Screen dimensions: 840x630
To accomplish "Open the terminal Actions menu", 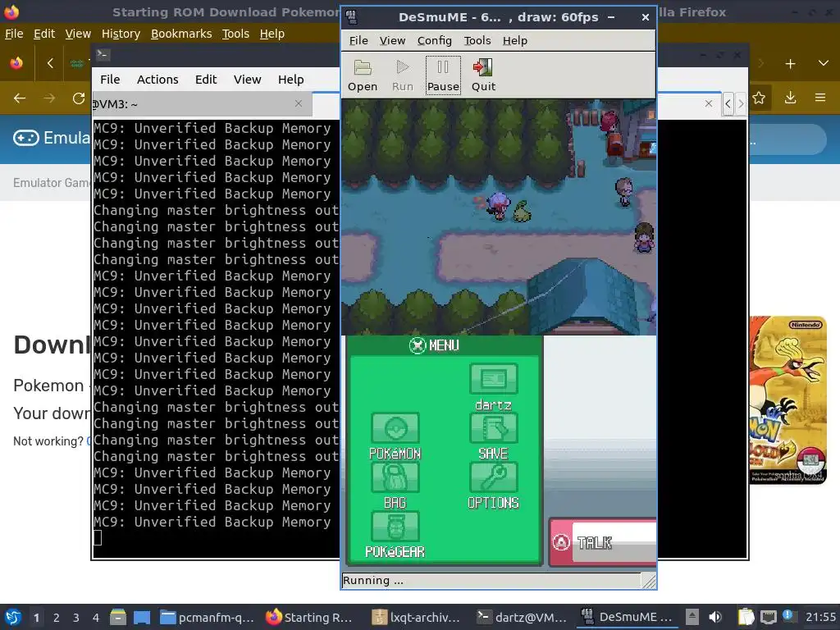I will (x=157, y=80).
